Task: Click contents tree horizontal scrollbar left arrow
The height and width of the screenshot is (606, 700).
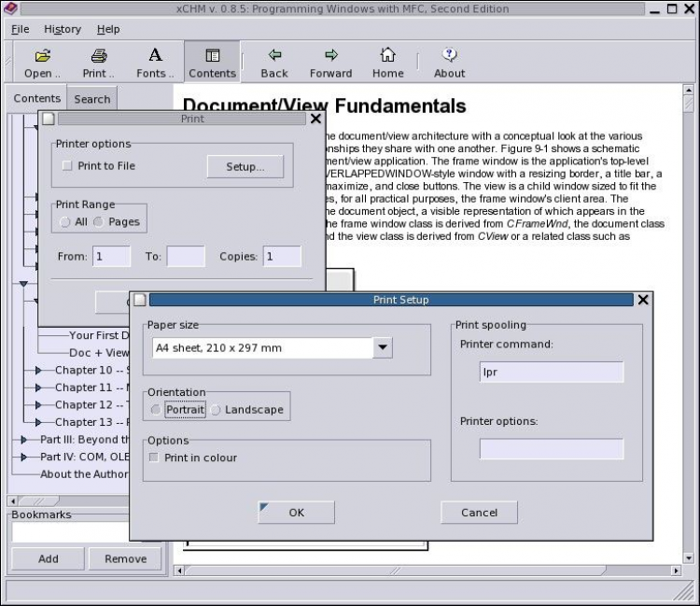Action: pos(12,501)
